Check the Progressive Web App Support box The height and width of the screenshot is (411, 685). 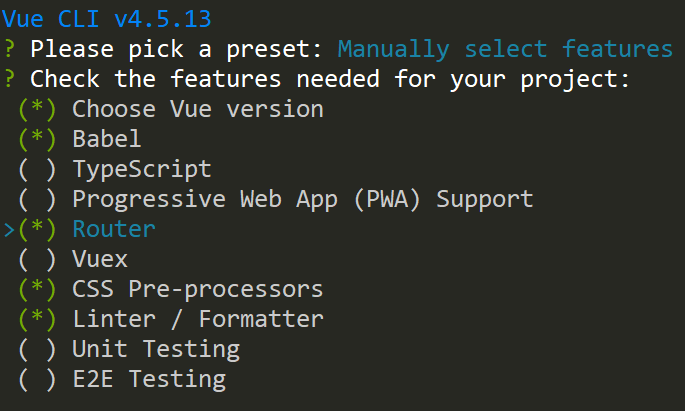click(x=37, y=199)
